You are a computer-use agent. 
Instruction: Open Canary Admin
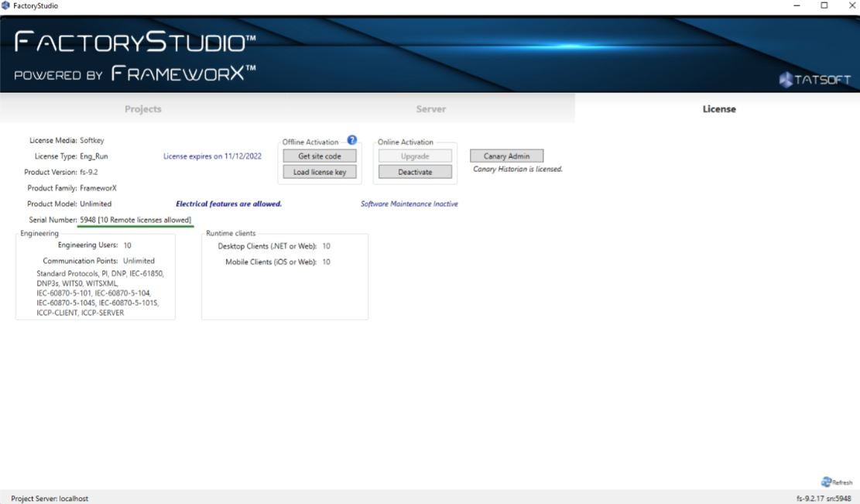coord(507,156)
